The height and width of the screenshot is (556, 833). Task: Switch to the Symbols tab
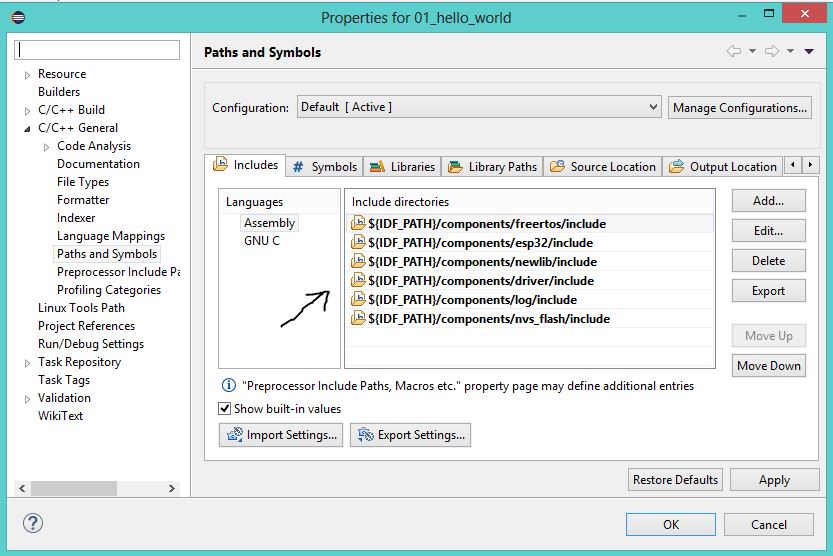[x=324, y=167]
